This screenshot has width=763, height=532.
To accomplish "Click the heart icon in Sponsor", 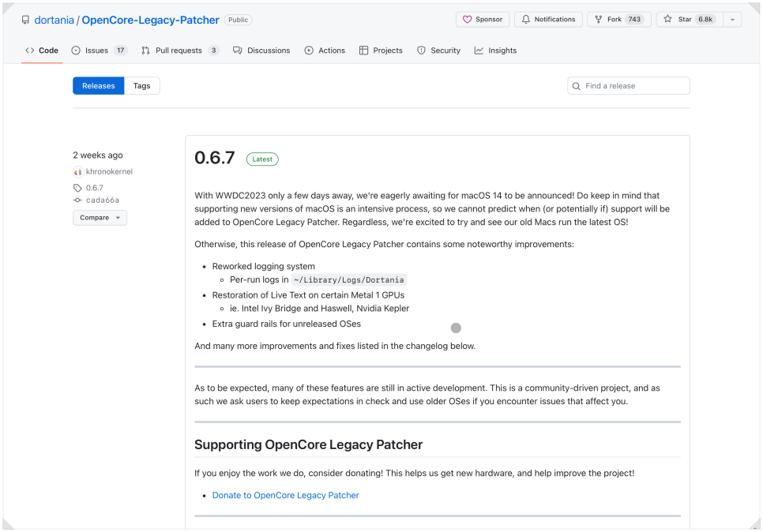I will (x=467, y=20).
